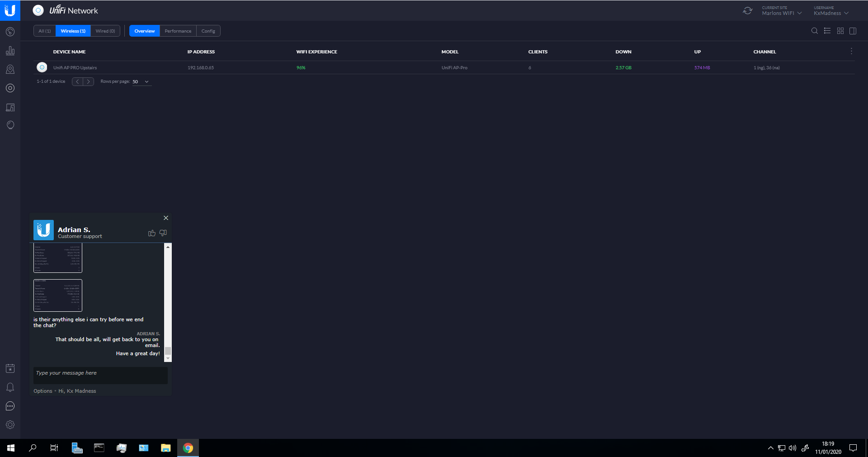Open the Devices icon in the sidebar
This screenshot has height=457, width=868.
[x=10, y=88]
